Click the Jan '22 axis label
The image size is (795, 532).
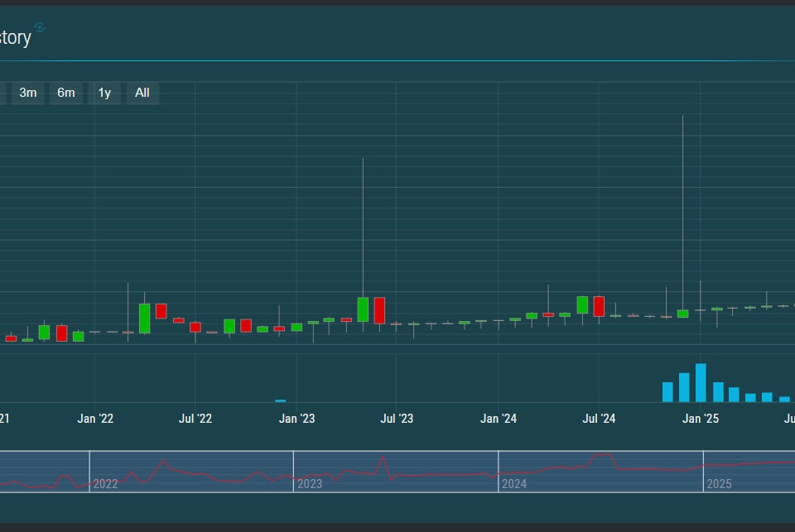(x=95, y=419)
